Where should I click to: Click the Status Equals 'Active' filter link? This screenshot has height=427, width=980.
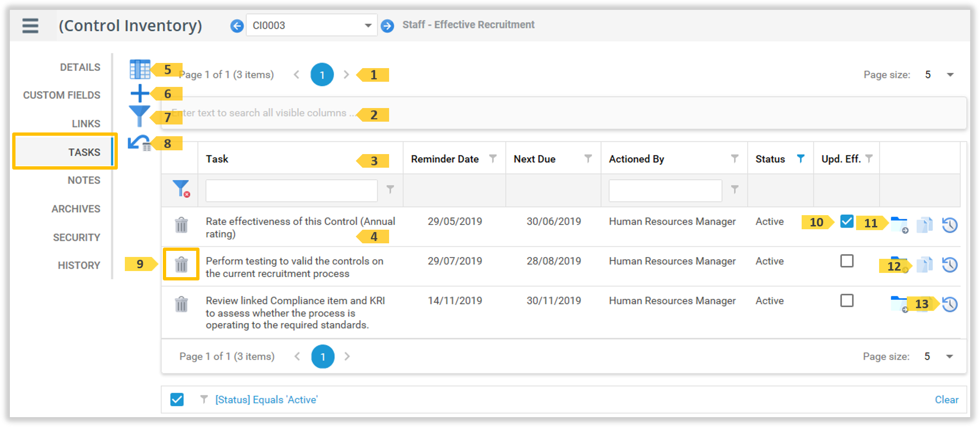tap(266, 400)
